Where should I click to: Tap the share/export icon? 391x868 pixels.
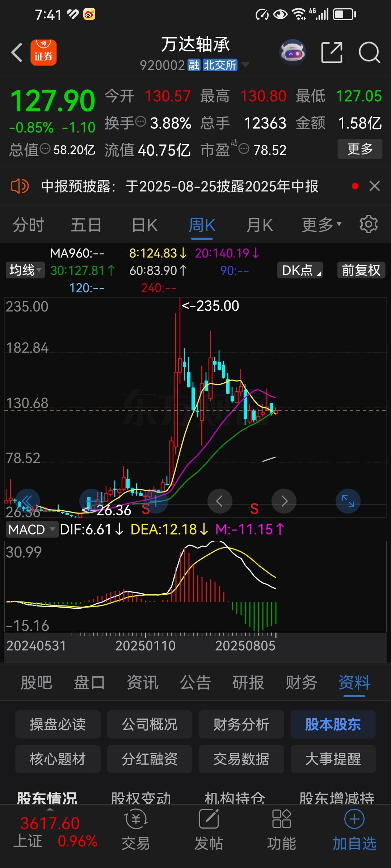click(x=332, y=52)
